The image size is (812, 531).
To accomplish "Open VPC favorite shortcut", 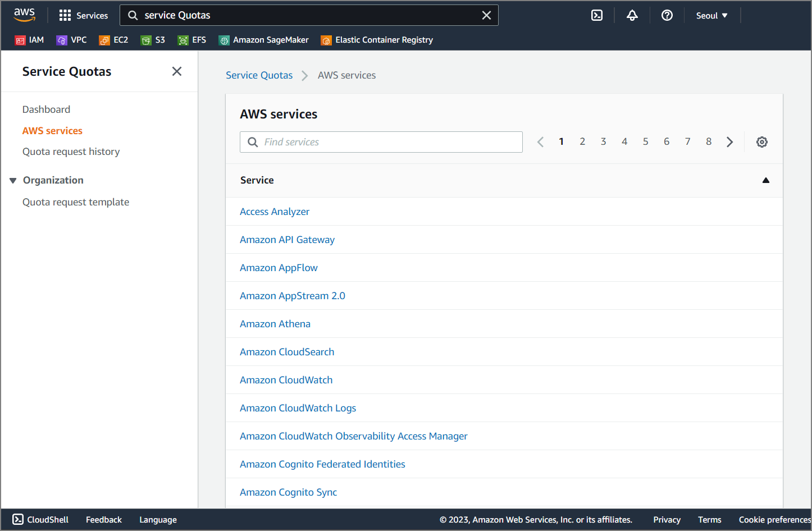I will pos(71,40).
